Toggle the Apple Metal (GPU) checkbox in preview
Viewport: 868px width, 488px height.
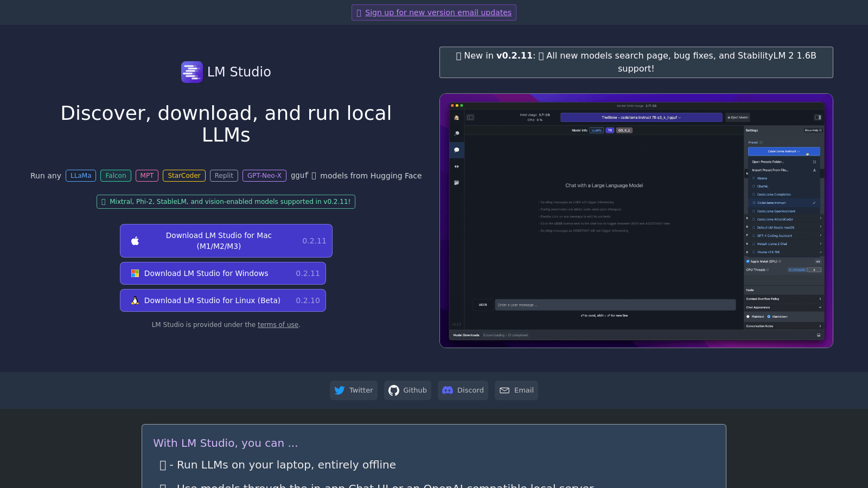[748, 261]
